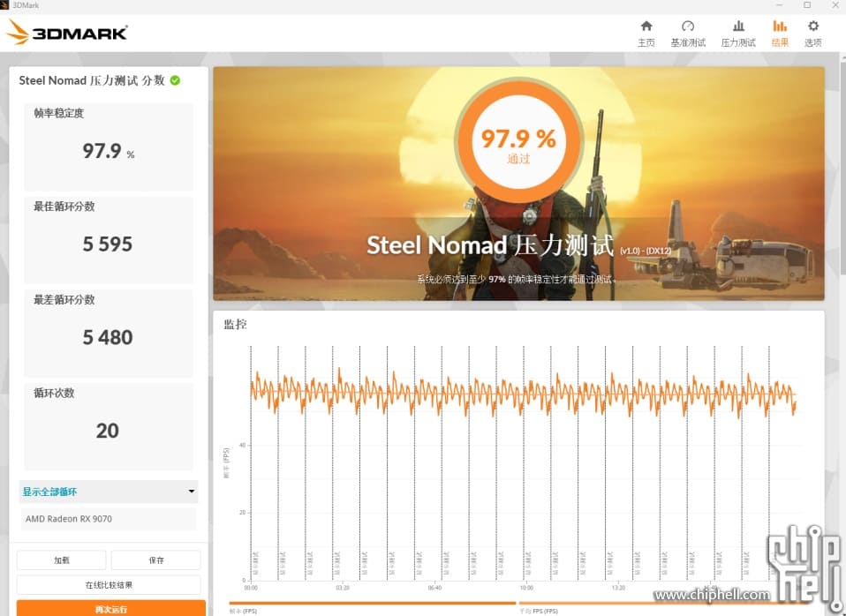Click the 97% stability requirement note on banner

[517, 279]
